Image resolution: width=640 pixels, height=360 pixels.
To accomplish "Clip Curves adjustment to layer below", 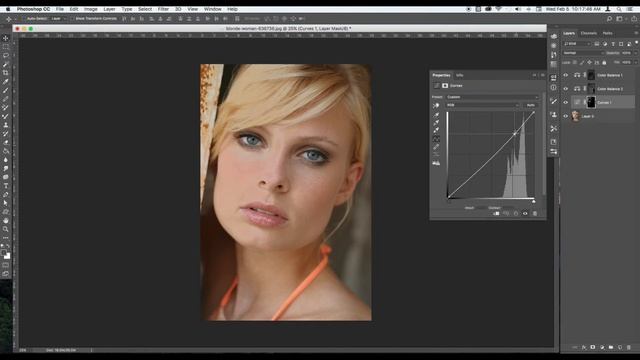I will tap(496, 213).
